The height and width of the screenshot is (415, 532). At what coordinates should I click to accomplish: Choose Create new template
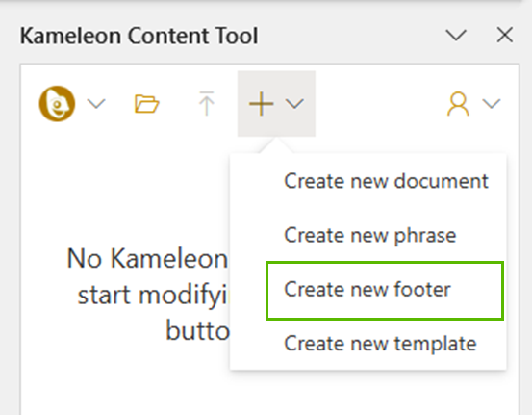(x=380, y=344)
